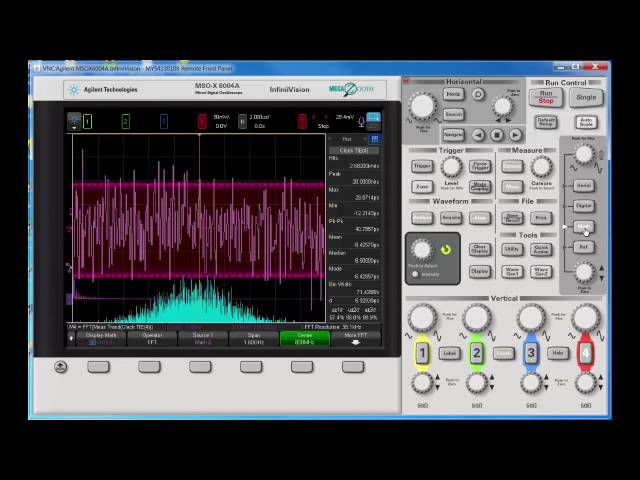The width and height of the screenshot is (640, 480).
Task: Open the Source 1 softkey menu
Action: (203, 338)
